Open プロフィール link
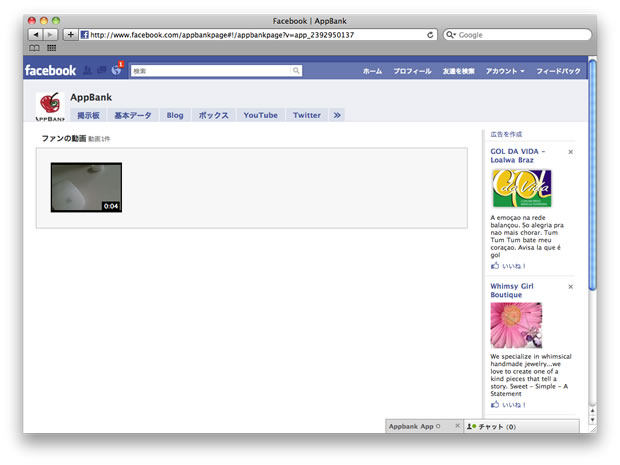This screenshot has height=465, width=620. pos(412,71)
